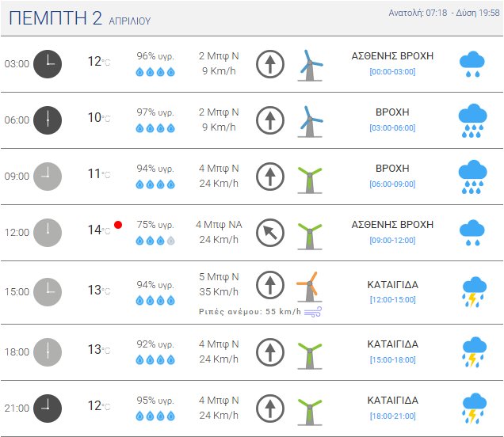
Task: Click the thunderstorm icon at 21:00
Action: 473,408
